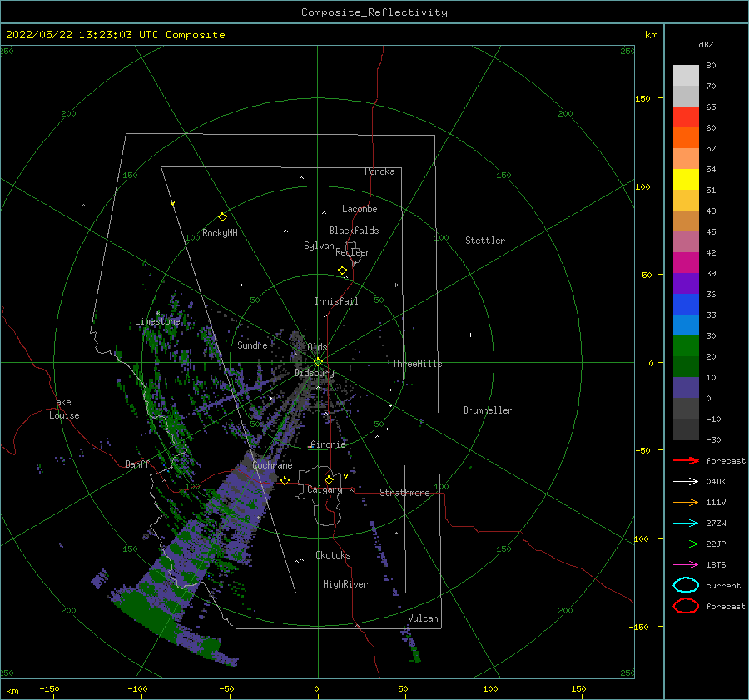749x700 pixels.
Task: Click the ThreeHills label
Action: point(418,364)
